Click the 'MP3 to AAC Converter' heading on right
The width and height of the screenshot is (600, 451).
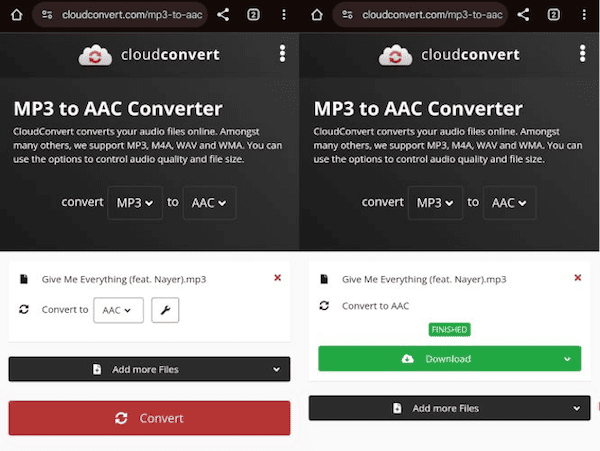pyautogui.click(x=418, y=109)
